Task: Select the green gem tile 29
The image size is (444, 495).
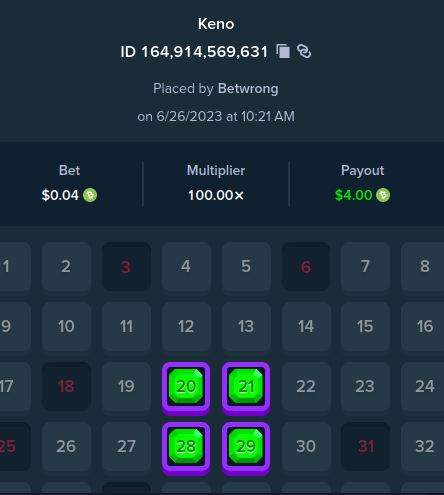Action: [x=246, y=448]
